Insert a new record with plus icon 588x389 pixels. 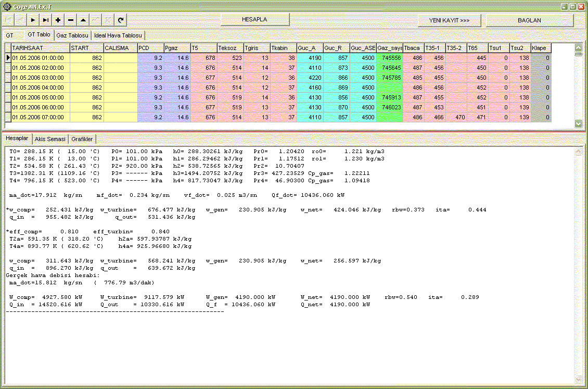(x=58, y=20)
